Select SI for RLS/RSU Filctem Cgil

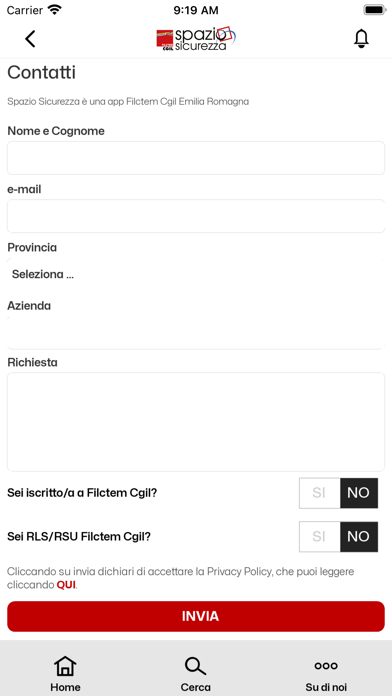point(320,537)
